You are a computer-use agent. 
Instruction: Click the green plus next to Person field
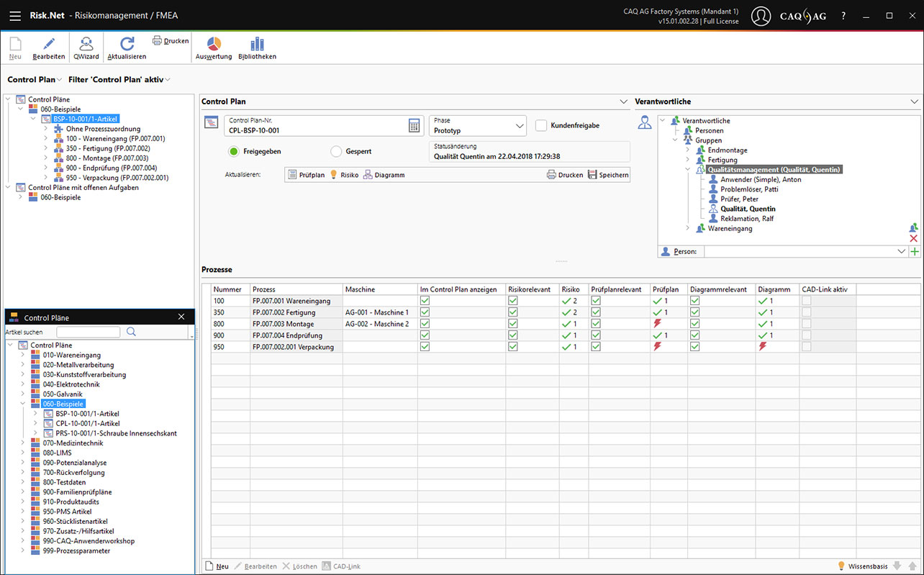[914, 252]
